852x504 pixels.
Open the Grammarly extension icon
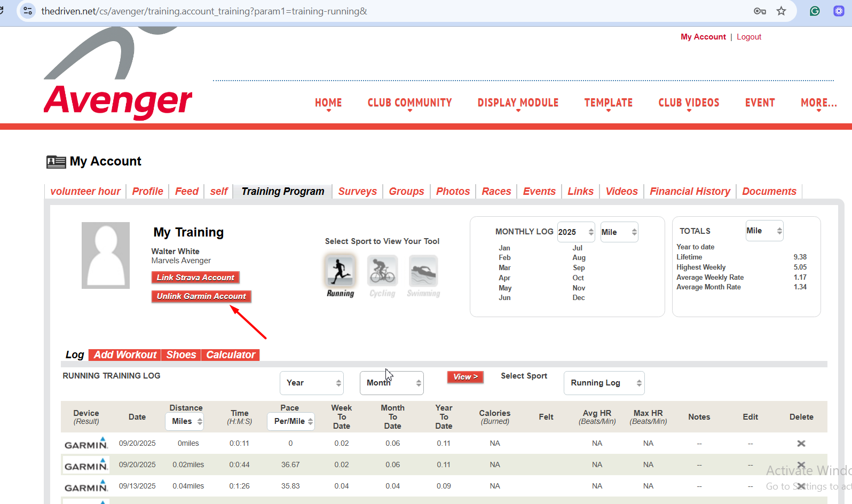tap(815, 11)
